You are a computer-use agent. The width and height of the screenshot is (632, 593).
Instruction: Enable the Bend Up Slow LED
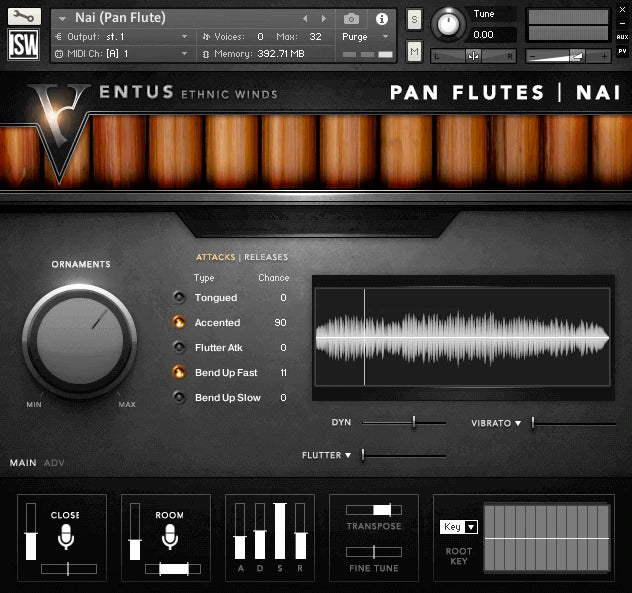point(179,397)
